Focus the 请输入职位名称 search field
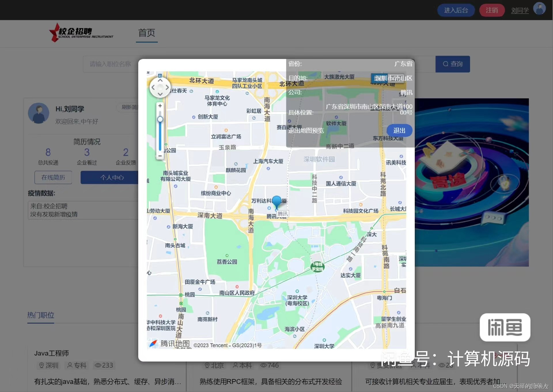Viewport: 553px width, 392px height. click(110, 64)
